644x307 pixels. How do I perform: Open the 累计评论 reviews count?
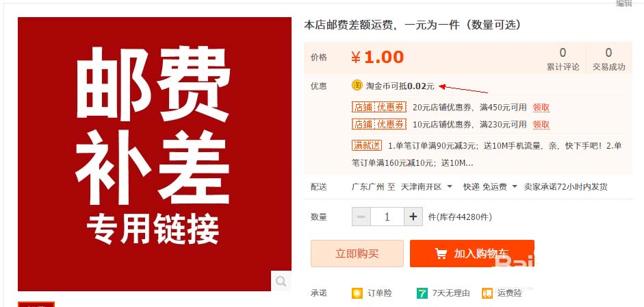point(563,59)
